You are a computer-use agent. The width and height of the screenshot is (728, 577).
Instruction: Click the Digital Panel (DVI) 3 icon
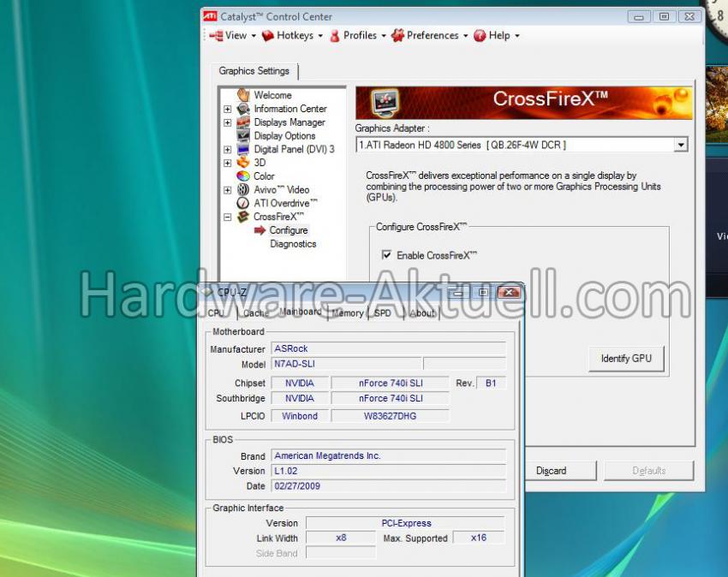[243, 149]
